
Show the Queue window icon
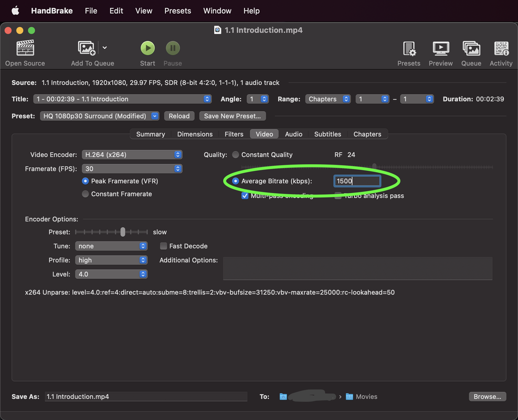click(x=471, y=48)
